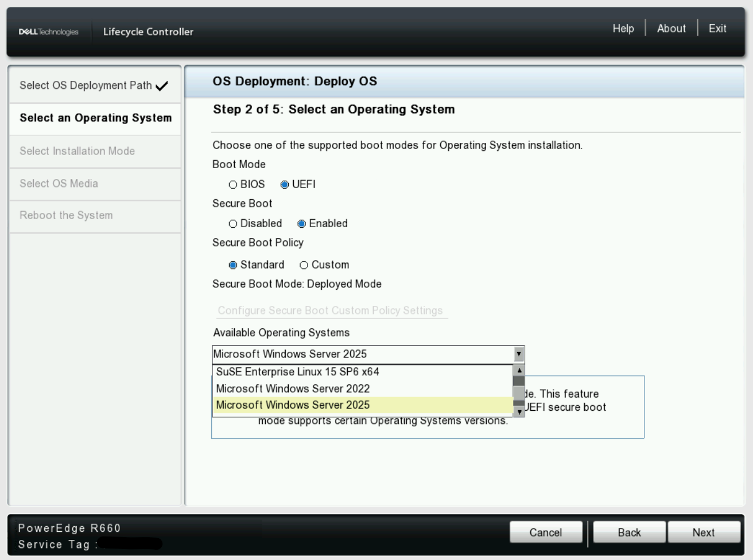Viewport: 753px width, 560px height.
Task: Click the OS list scroll down arrow
Action: click(519, 411)
